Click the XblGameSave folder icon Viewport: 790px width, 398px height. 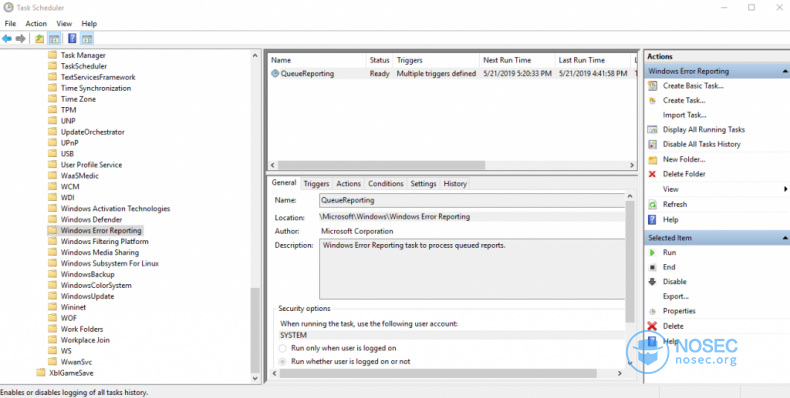[41, 373]
